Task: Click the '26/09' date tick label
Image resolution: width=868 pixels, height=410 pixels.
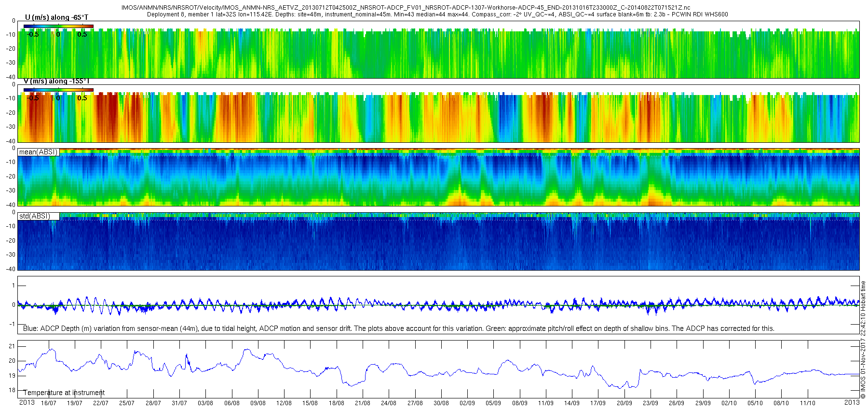Action: point(677,403)
